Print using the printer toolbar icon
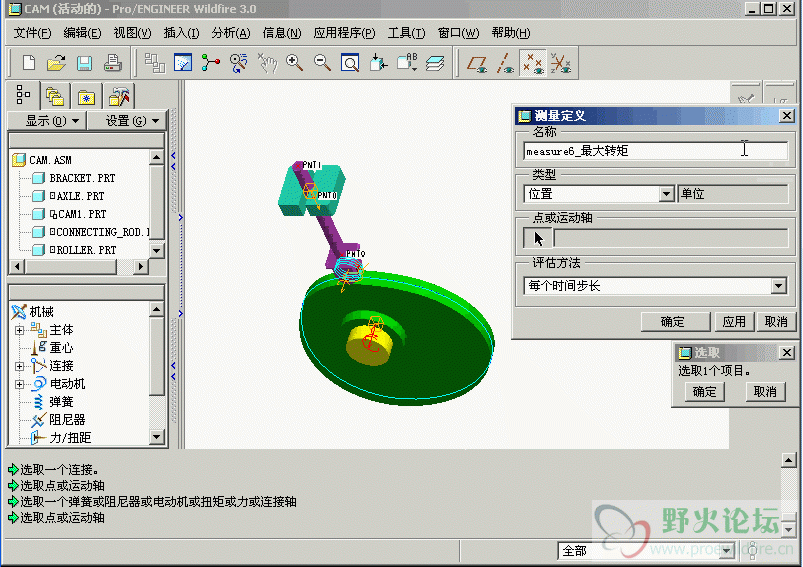 (x=113, y=63)
